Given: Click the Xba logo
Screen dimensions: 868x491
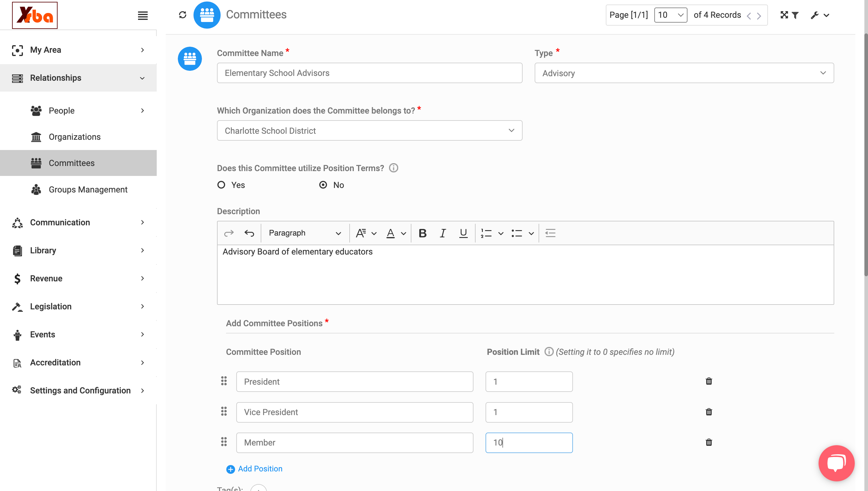Looking at the screenshot, I should coord(35,15).
